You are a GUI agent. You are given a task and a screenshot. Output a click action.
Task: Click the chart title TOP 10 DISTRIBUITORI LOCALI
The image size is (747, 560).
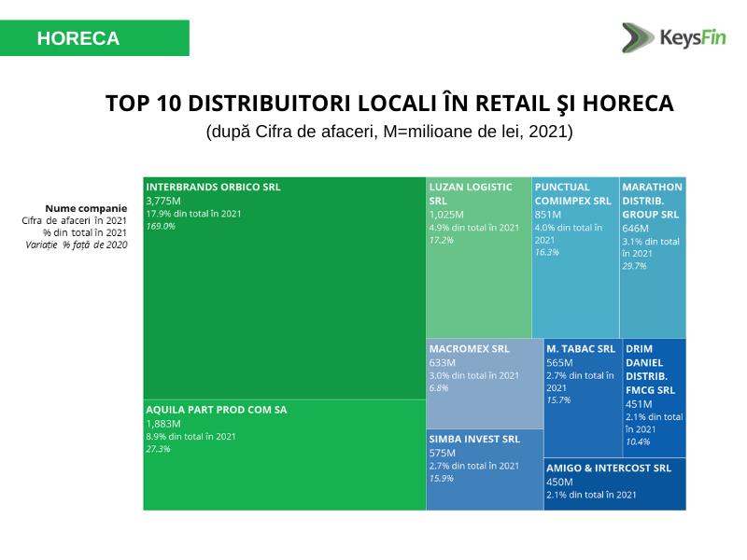(x=389, y=103)
